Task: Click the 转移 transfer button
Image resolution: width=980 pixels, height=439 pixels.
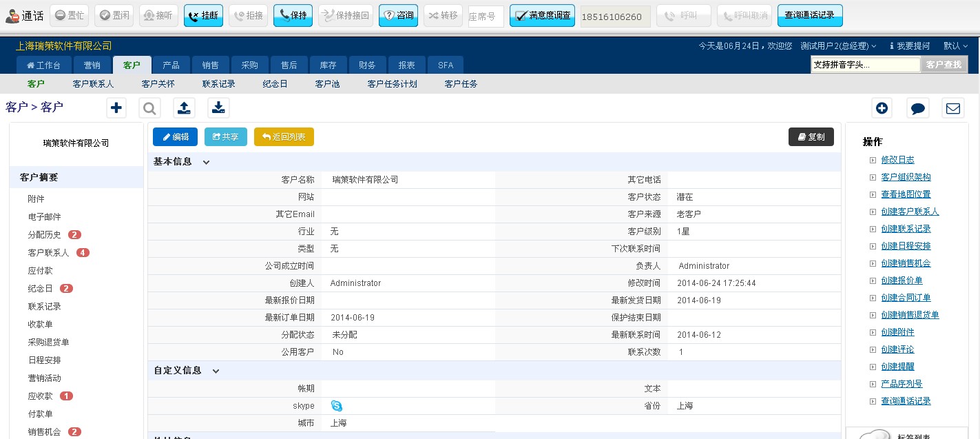Action: tap(443, 16)
